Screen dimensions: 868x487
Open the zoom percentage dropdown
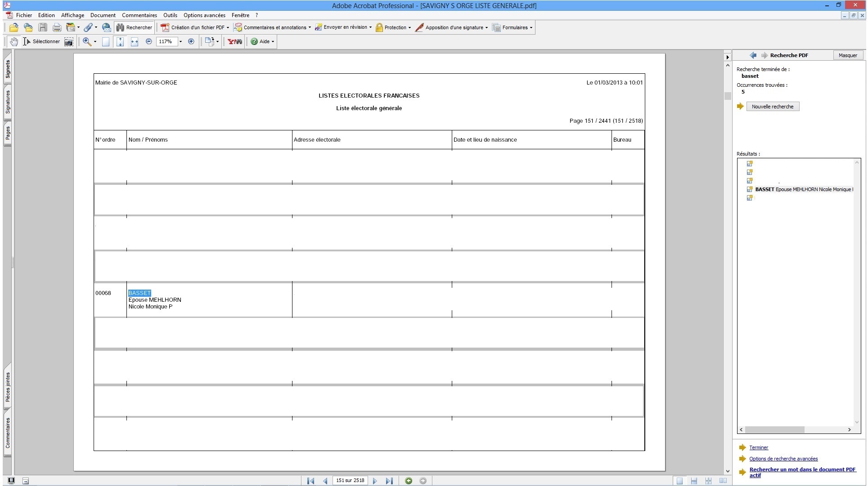pyautogui.click(x=180, y=42)
